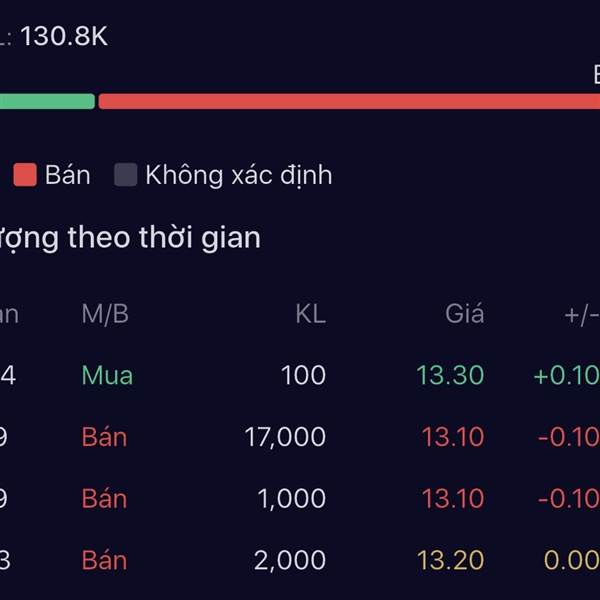Screen dimensions: 600x600
Task: Sort by the KL column header
Action: (310, 314)
